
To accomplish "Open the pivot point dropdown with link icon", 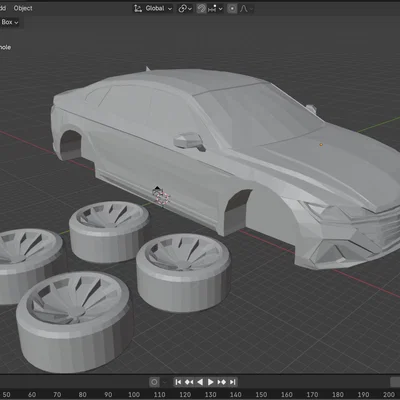I will (185, 9).
